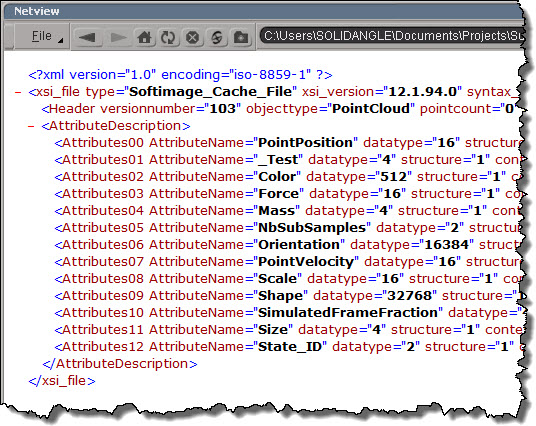536x426 pixels.
Task: Stop loading the page
Action: 192,37
